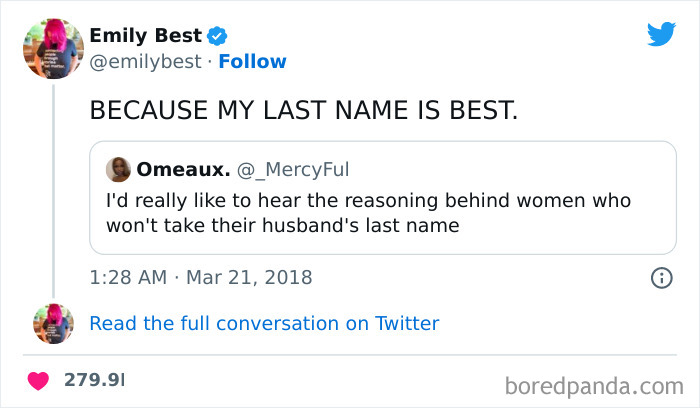Viewport: 700px width, 408px height.
Task: Click empty space right of Omeaux's handle
Action: 500,170
